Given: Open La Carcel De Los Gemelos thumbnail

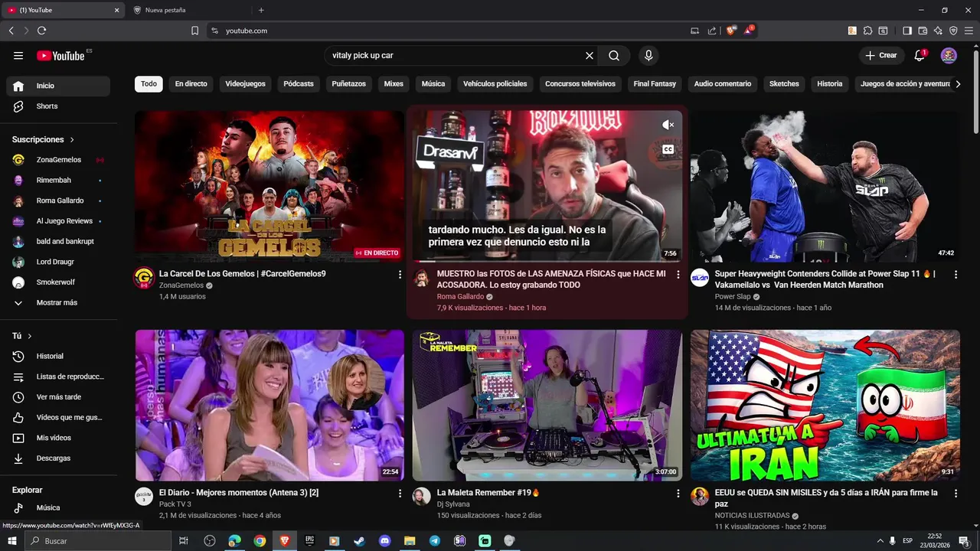Looking at the screenshot, I should [269, 186].
